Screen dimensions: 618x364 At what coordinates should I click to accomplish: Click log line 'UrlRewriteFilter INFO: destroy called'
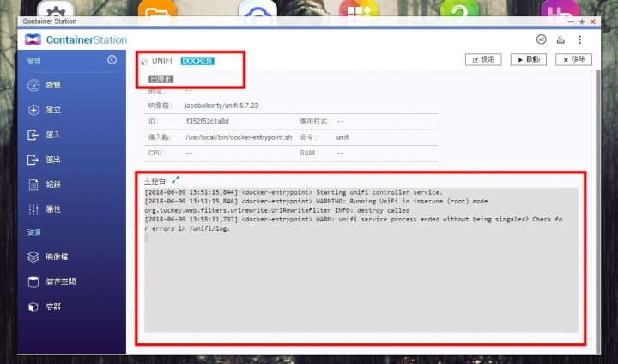[x=277, y=210]
